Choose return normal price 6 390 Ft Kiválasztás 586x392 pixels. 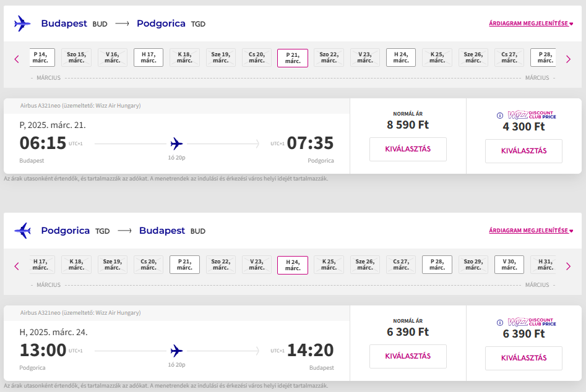click(x=408, y=357)
